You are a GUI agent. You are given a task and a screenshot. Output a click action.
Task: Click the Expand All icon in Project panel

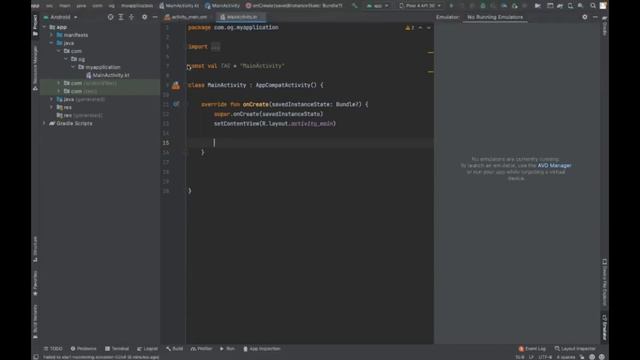point(121,17)
